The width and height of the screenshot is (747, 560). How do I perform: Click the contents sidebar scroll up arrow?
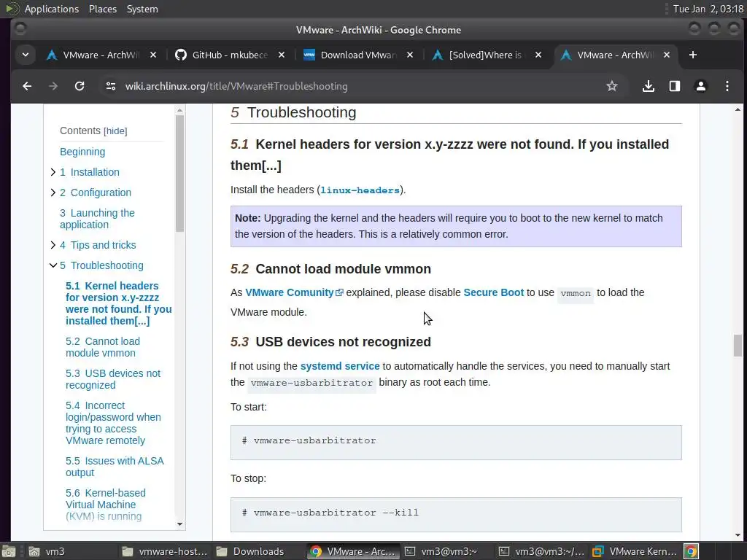(x=179, y=111)
